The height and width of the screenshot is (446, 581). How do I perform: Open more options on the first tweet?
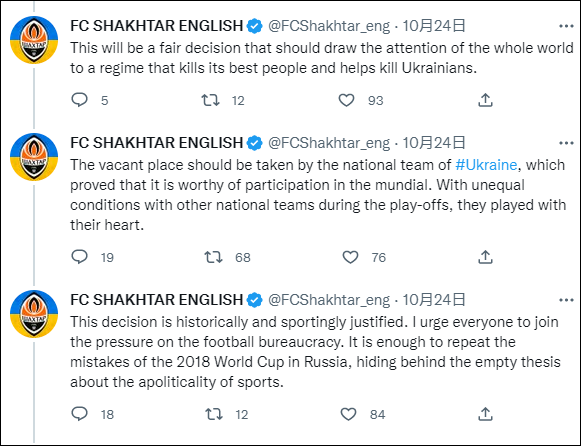566,26
